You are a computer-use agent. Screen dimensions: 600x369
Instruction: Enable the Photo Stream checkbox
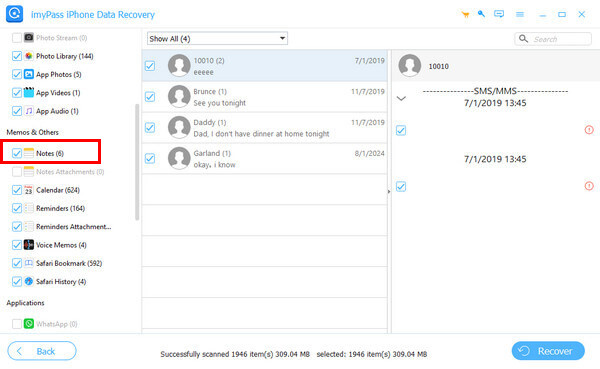click(x=16, y=38)
